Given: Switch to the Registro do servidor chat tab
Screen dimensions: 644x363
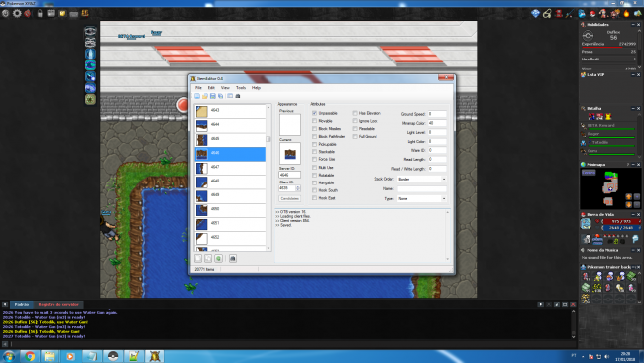Looking at the screenshot, I should [x=58, y=305].
